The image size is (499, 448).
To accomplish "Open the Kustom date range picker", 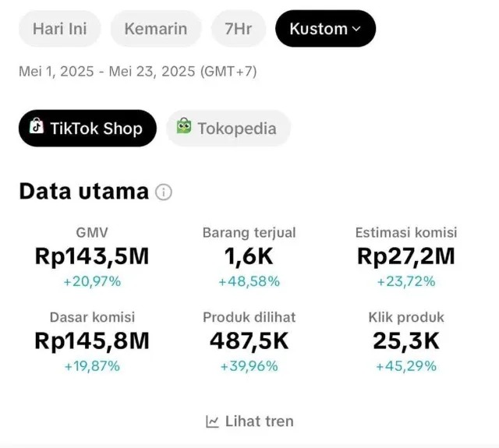I will [x=325, y=29].
